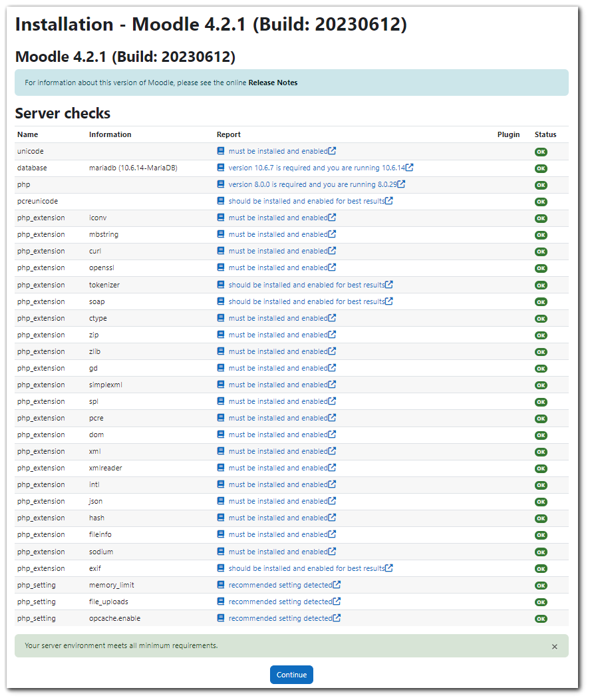Click the OK status badge for opcache.enable
Screen dimensions: 590x700
(541, 619)
